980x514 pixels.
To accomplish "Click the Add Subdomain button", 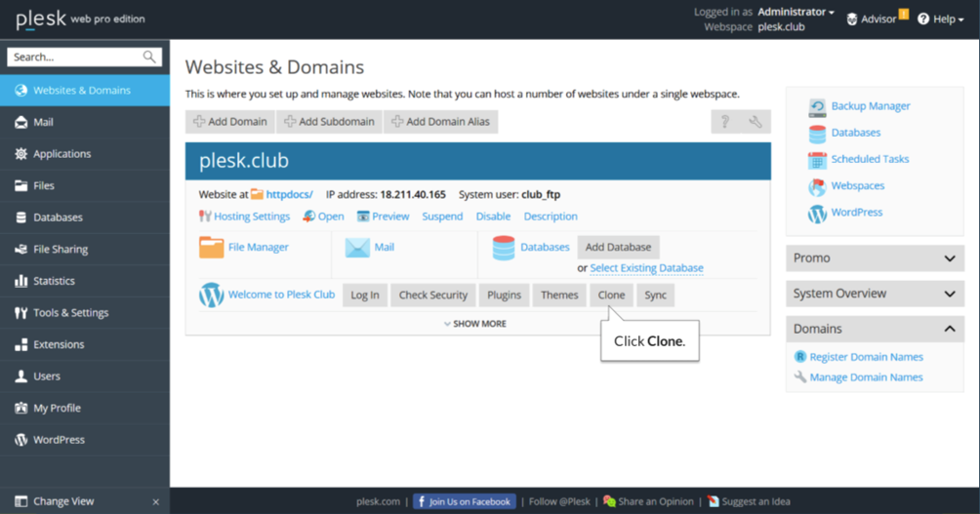I will pyautogui.click(x=329, y=121).
